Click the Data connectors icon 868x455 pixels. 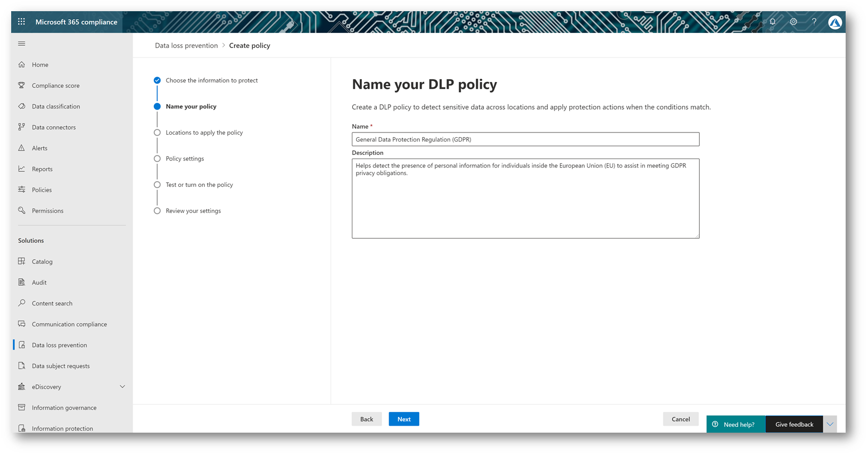pos(22,127)
